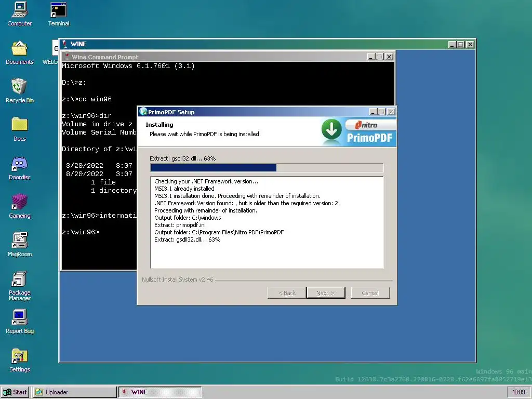Screen dimensions: 532x399
Task: Launch the Doordisc shortcut
Action: (19, 168)
